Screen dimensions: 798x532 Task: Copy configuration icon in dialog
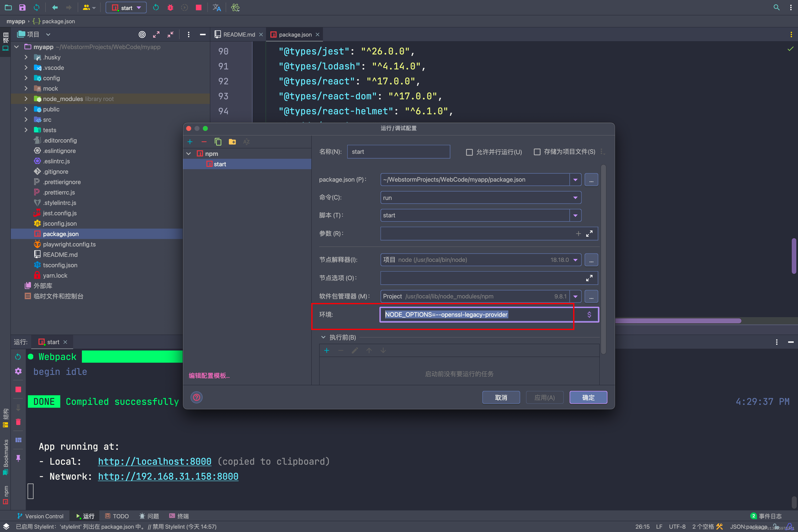218,142
